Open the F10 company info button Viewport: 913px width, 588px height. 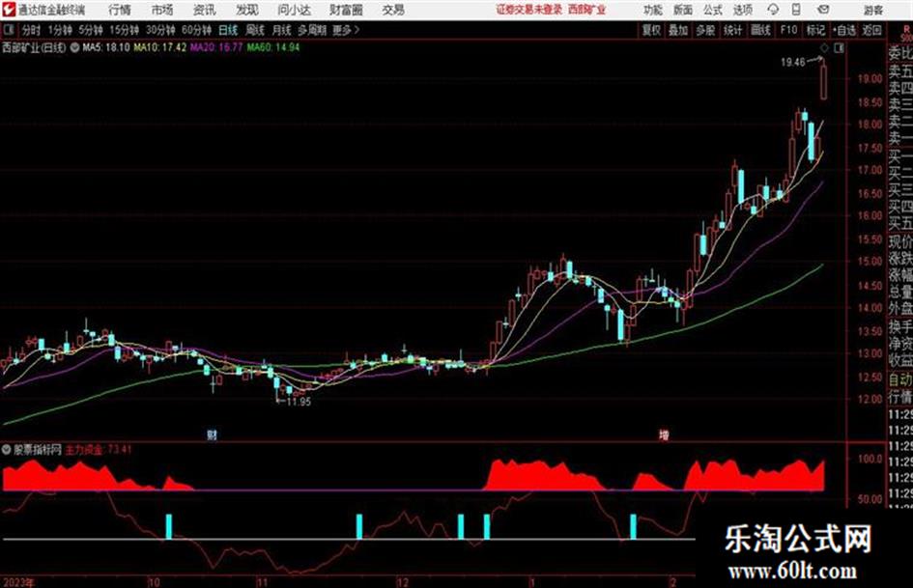click(x=788, y=30)
